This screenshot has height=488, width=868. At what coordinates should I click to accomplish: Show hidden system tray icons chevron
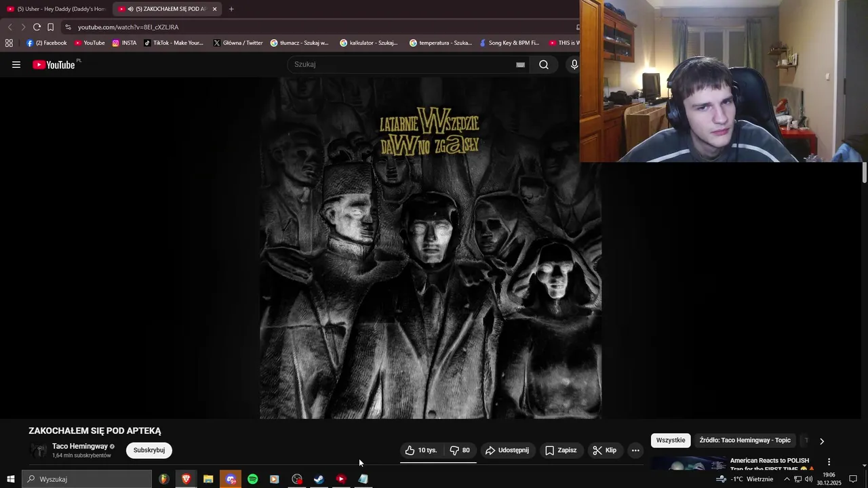[x=787, y=479]
